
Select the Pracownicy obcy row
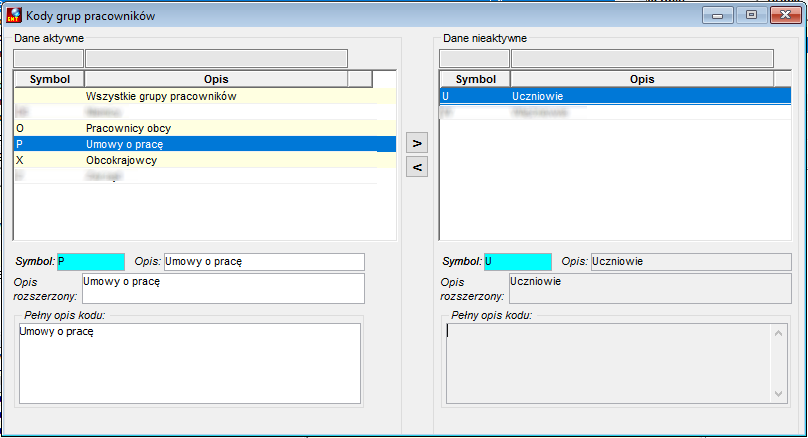coord(205,128)
